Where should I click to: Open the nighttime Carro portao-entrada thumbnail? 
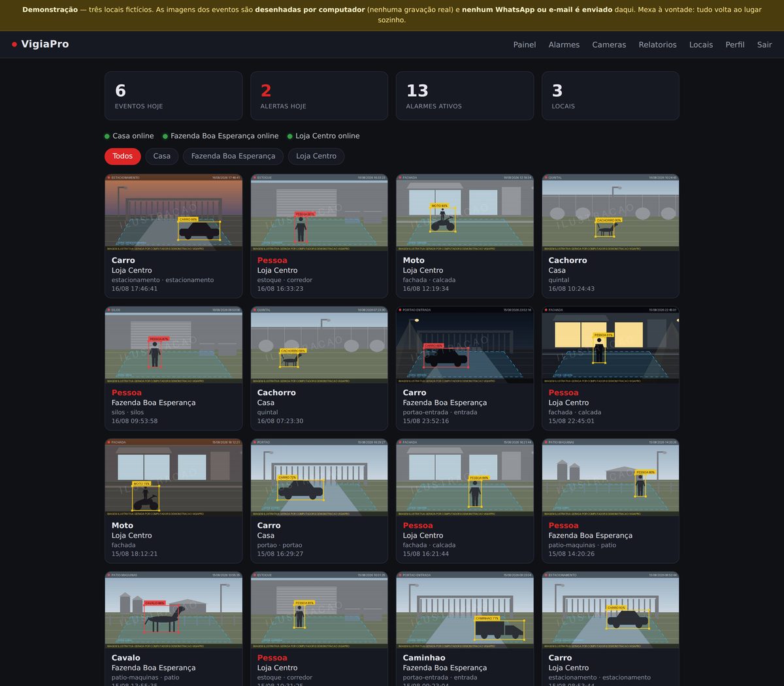point(465,345)
